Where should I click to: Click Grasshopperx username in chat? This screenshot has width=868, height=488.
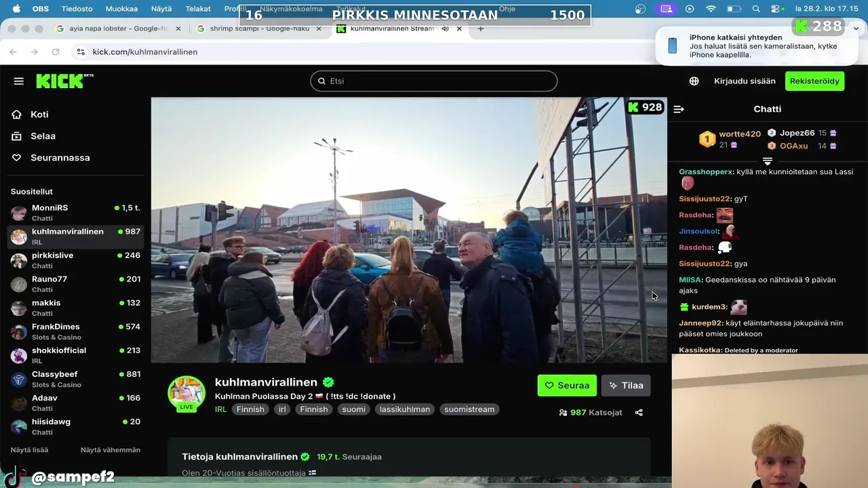706,172
